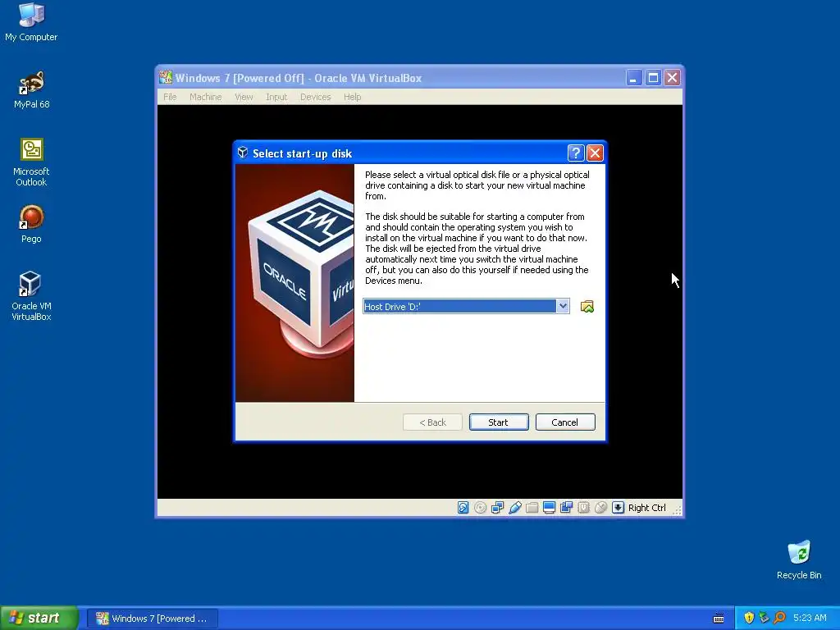Click the video capture status icon

tap(566, 507)
